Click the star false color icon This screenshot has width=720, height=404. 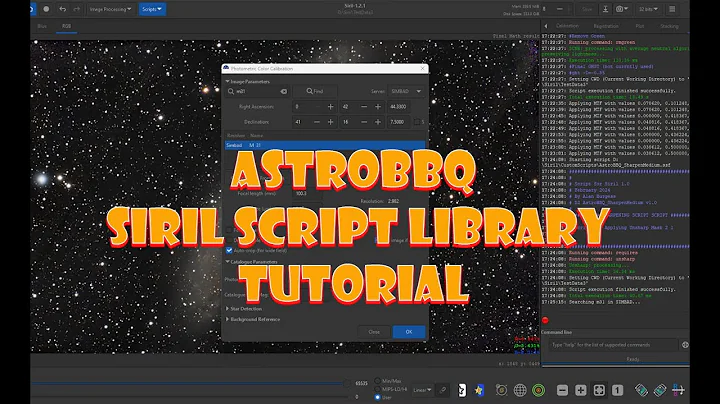479,390
